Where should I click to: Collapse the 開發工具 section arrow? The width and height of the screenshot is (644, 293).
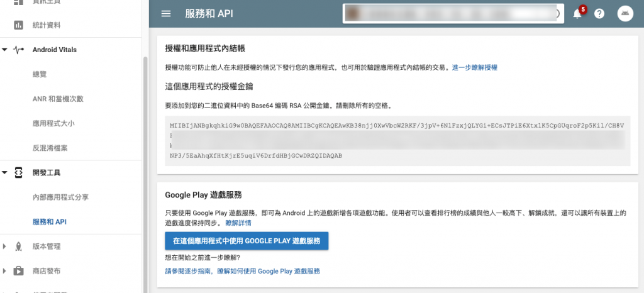4,173
